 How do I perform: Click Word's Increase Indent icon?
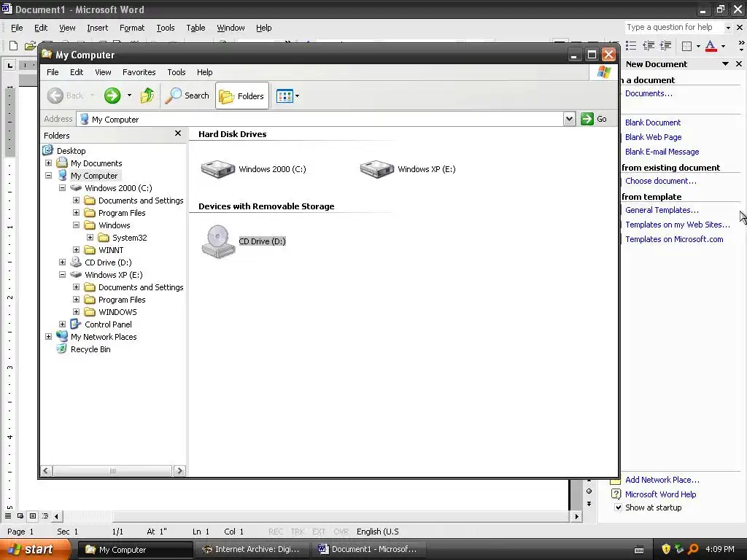pyautogui.click(x=665, y=46)
